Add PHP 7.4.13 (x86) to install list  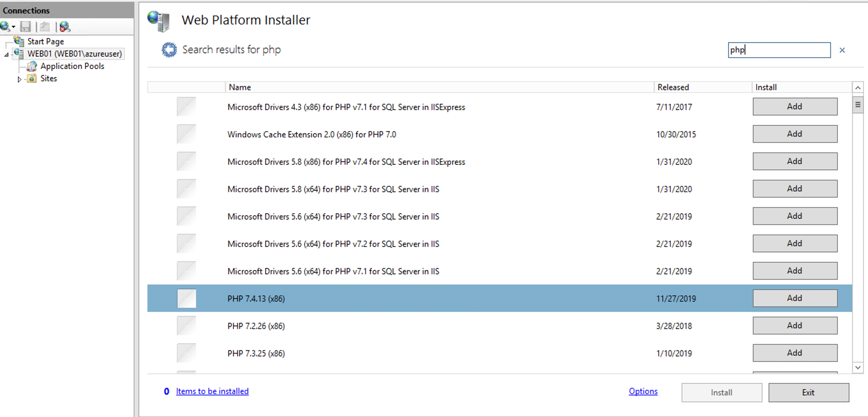tap(795, 298)
